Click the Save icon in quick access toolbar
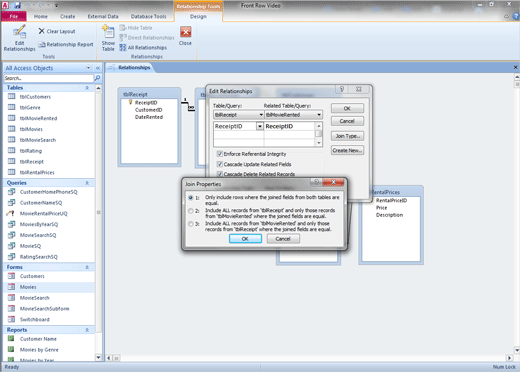 [17, 5]
